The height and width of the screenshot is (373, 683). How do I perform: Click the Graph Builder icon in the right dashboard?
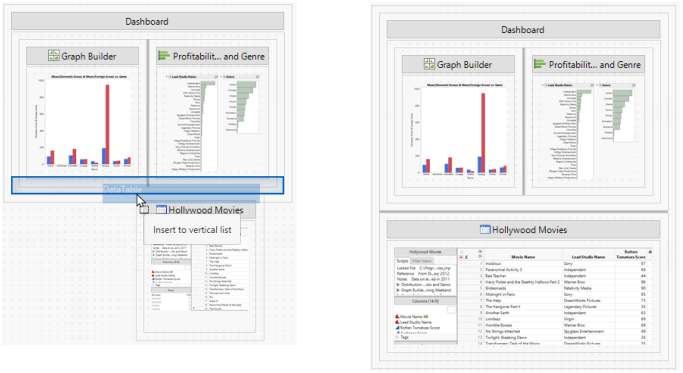429,64
